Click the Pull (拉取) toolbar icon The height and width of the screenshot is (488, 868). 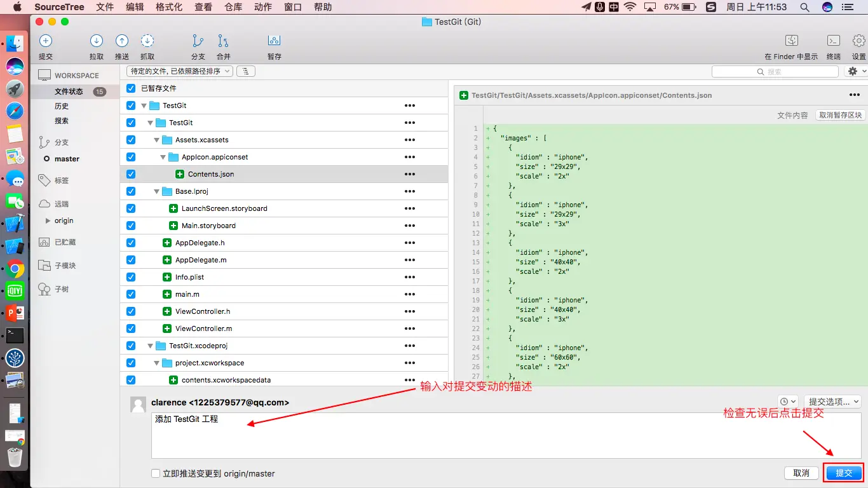click(97, 41)
